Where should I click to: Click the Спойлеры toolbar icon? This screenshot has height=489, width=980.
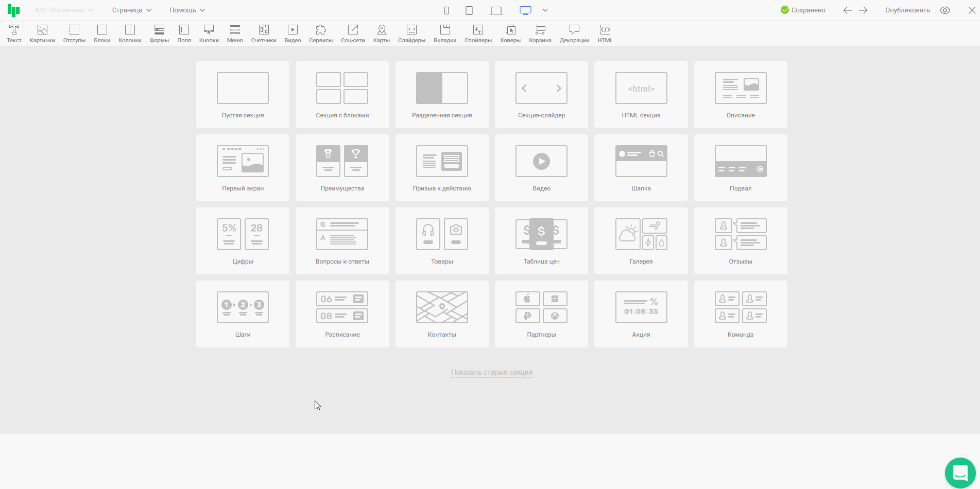pyautogui.click(x=478, y=33)
